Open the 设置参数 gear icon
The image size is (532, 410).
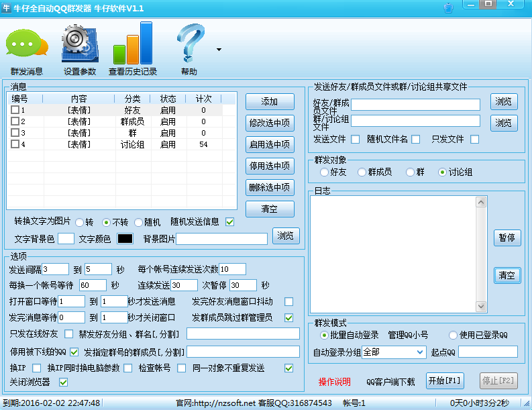pos(80,44)
